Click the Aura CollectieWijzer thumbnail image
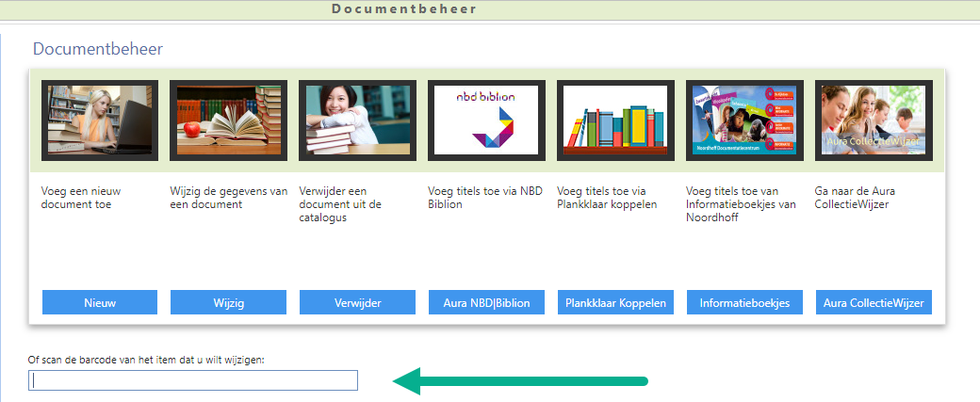Viewport: 980px width, 402px height. pos(874,120)
